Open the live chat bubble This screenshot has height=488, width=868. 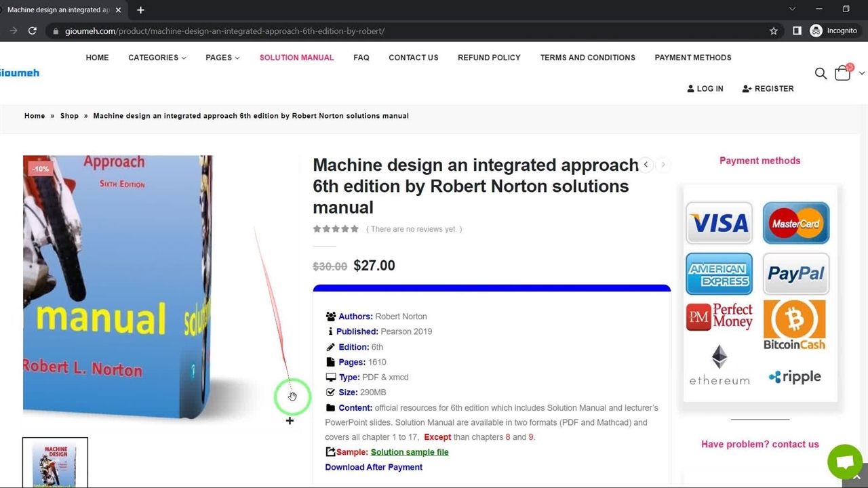tap(845, 462)
